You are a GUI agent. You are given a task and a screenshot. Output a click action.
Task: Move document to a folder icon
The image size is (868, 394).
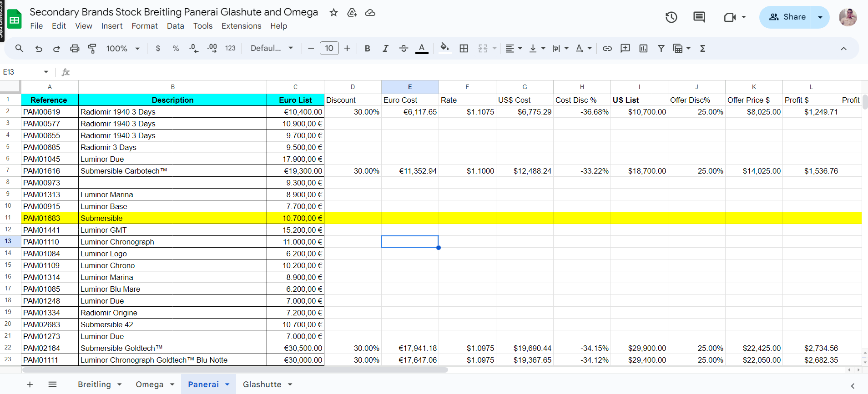point(352,12)
